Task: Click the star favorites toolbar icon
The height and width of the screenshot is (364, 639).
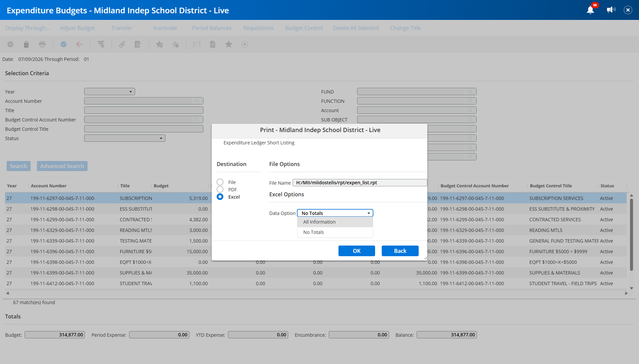Action: [229, 44]
